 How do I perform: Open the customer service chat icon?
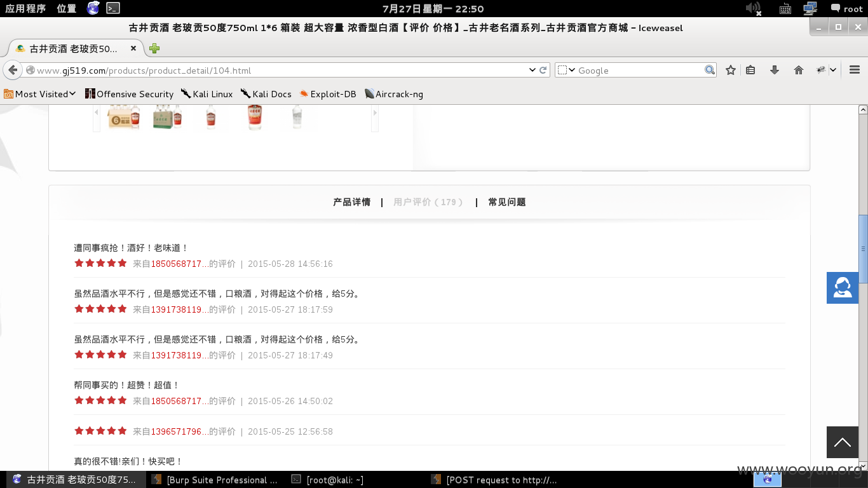pos(843,287)
